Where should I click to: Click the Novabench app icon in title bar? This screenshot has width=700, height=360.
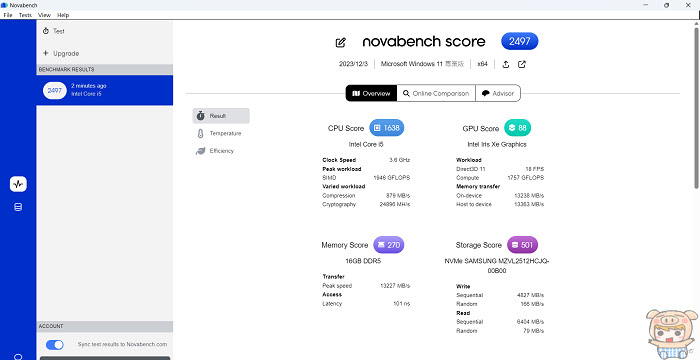(4, 5)
